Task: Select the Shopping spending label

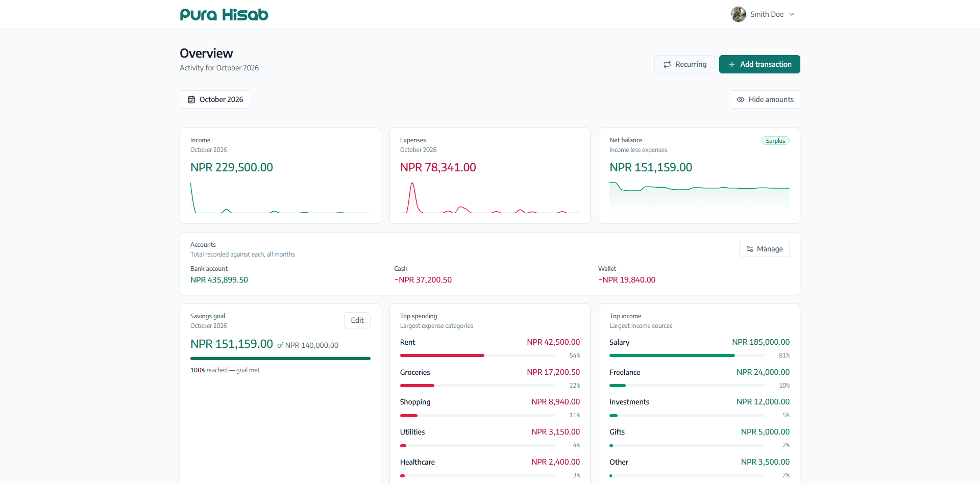Action: tap(415, 402)
